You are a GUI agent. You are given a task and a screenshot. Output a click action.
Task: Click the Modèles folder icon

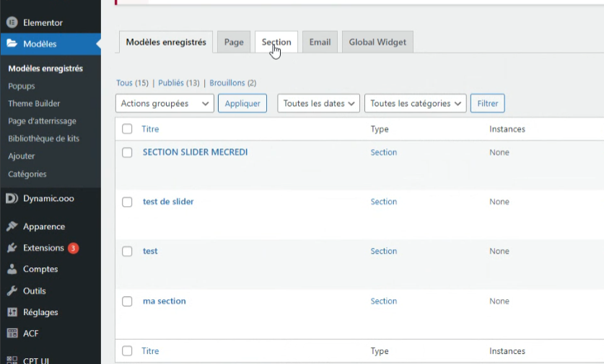point(12,44)
